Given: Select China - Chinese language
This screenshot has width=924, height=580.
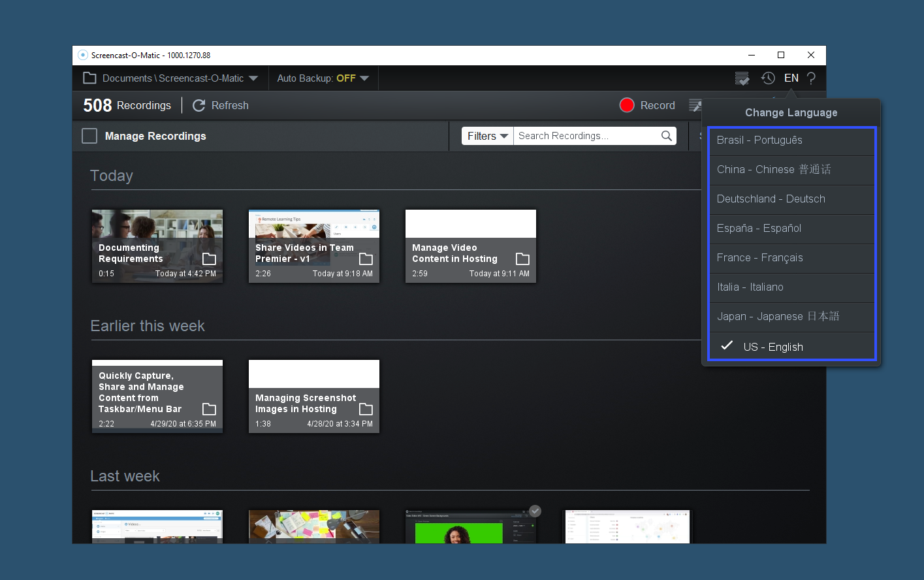Looking at the screenshot, I should [x=791, y=170].
